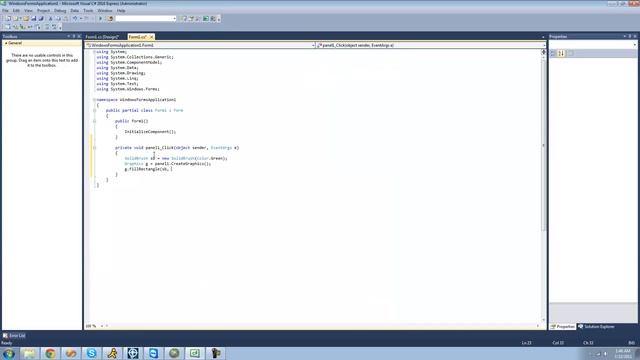
Task: Click the first text editor toolbar icon
Action: [x=7, y=27]
